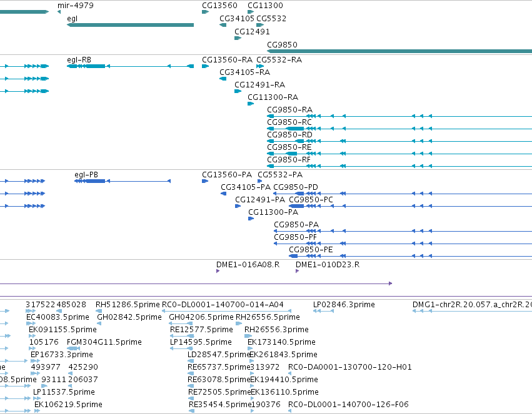Select the CG5532-PA protein label
The height and width of the screenshot is (414, 532).
[280, 175]
